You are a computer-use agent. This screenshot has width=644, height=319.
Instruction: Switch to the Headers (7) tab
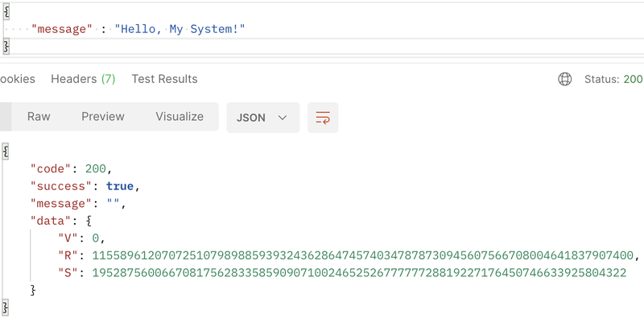83,79
